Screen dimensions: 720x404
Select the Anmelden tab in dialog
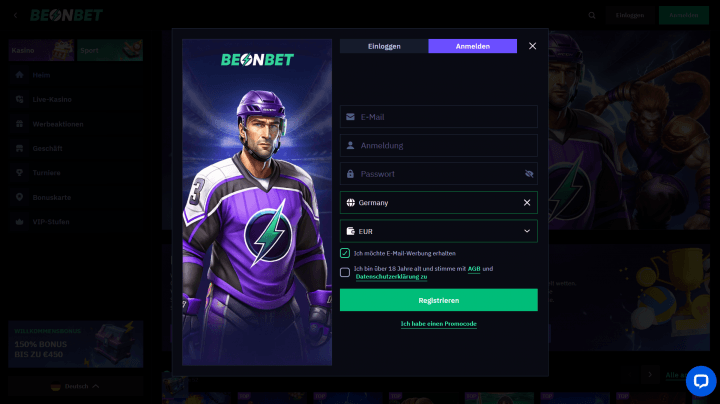pyautogui.click(x=472, y=46)
